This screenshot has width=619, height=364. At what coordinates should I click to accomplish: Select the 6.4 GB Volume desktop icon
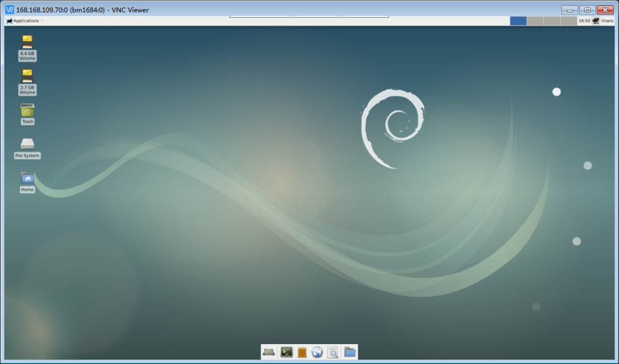27,48
